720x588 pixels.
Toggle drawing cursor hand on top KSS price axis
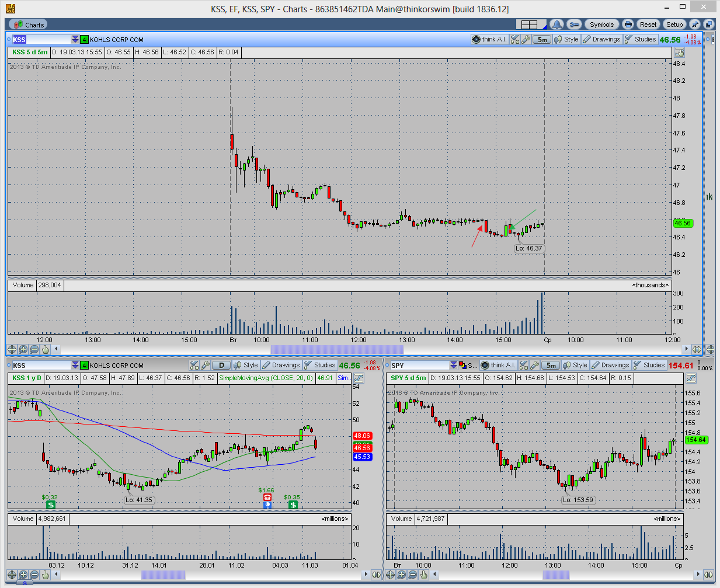[679, 53]
